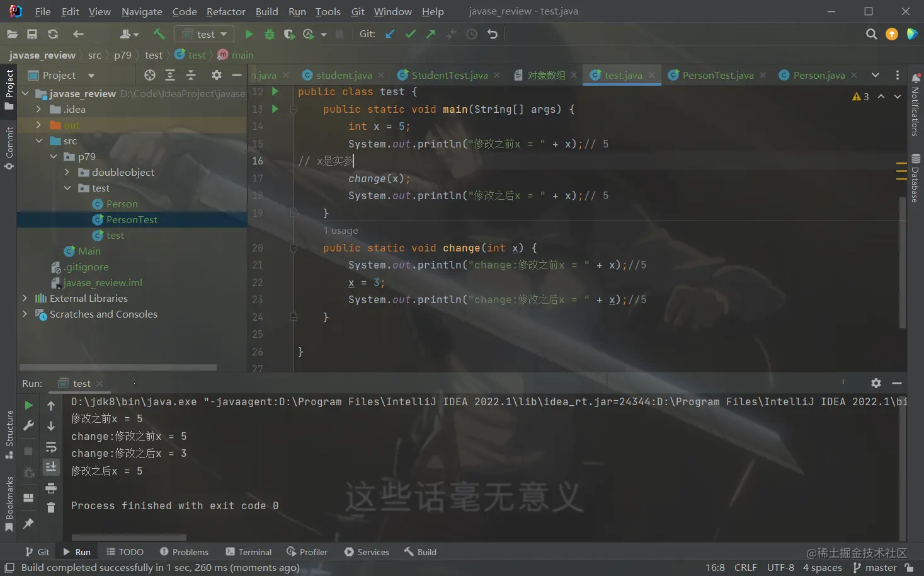924x576 pixels.
Task: Open .gitignore file in tree
Action: tap(86, 267)
